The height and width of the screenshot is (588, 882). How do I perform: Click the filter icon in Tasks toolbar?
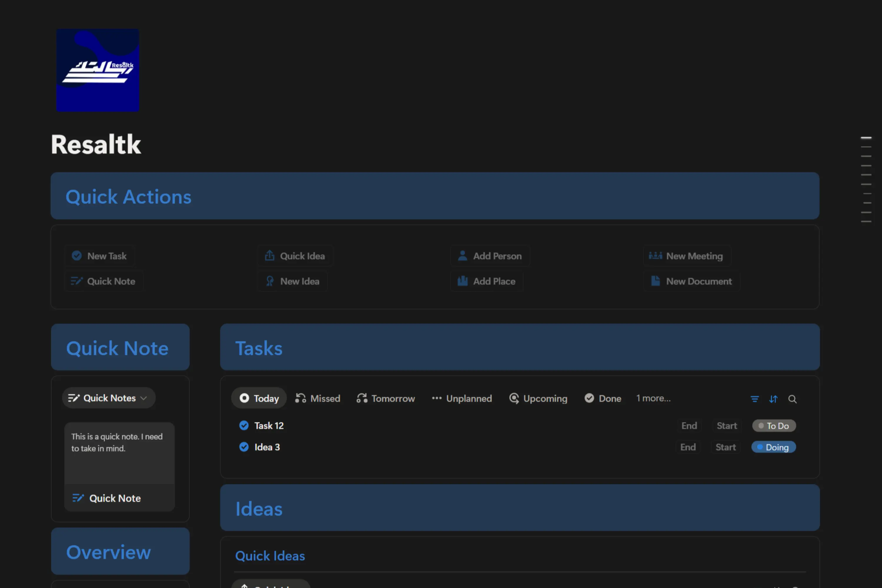pyautogui.click(x=754, y=399)
